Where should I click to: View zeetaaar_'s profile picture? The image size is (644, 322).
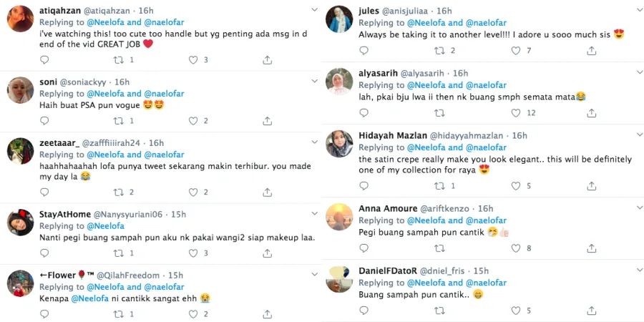[x=20, y=151]
